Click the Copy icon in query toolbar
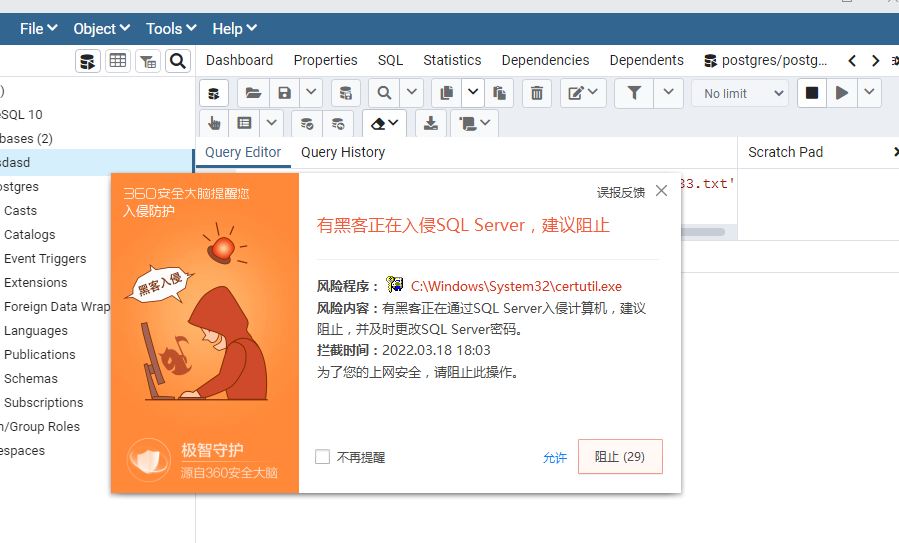 tap(446, 93)
